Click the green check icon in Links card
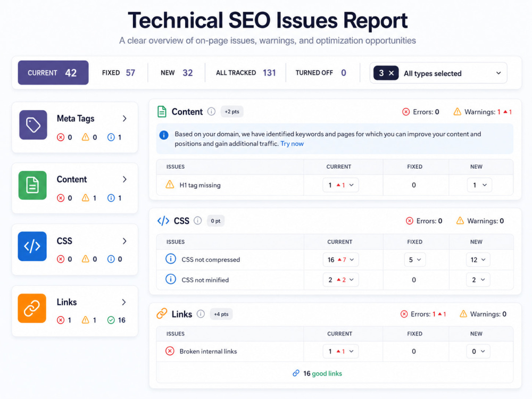The width and height of the screenshot is (532, 399). coord(111,320)
